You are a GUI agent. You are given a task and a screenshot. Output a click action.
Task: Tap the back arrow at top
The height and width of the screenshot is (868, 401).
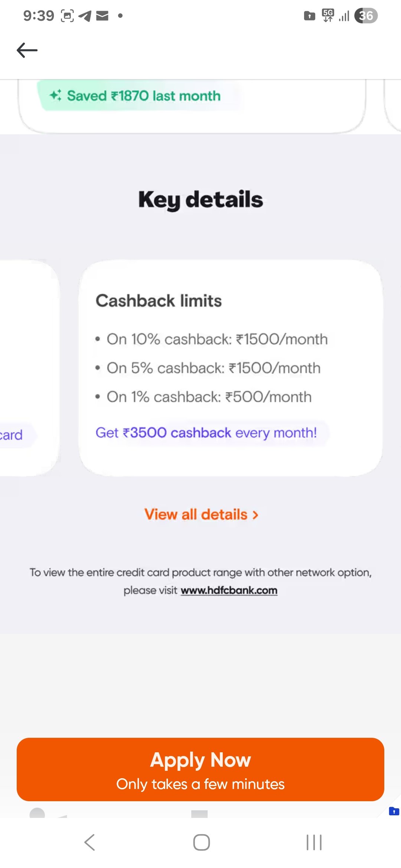27,50
